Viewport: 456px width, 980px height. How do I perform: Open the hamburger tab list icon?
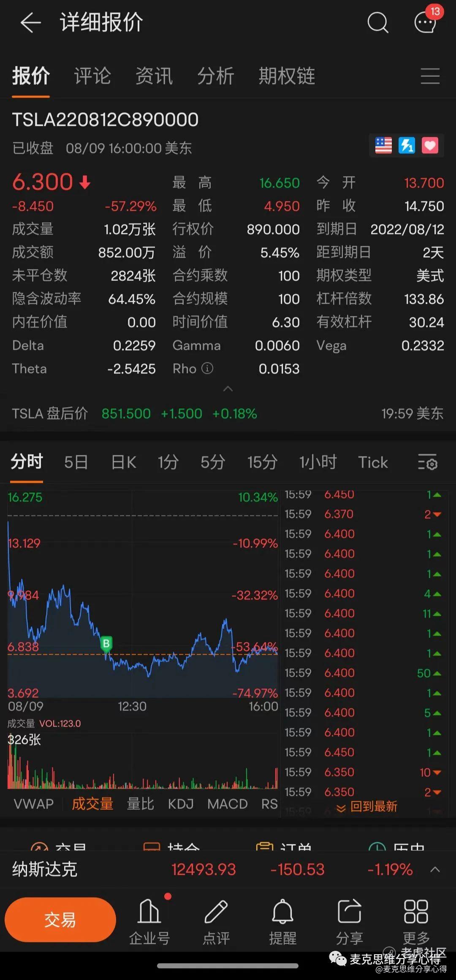[x=430, y=76]
